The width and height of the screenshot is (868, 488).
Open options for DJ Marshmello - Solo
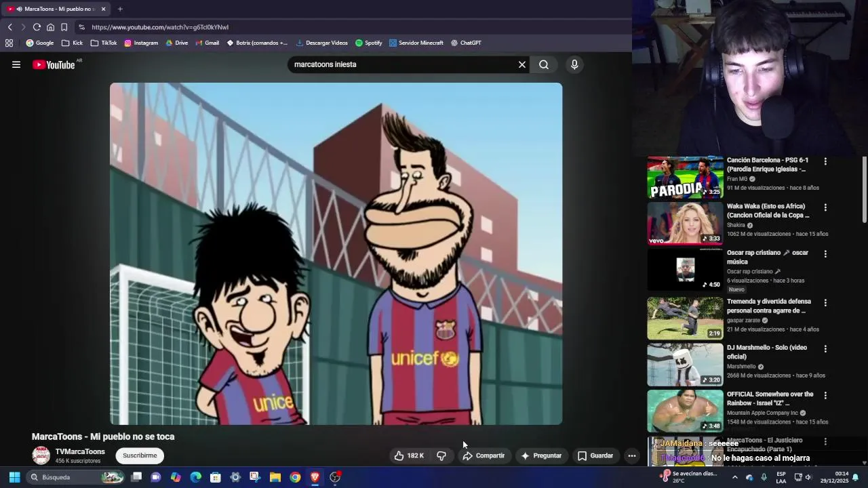pyautogui.click(x=825, y=348)
